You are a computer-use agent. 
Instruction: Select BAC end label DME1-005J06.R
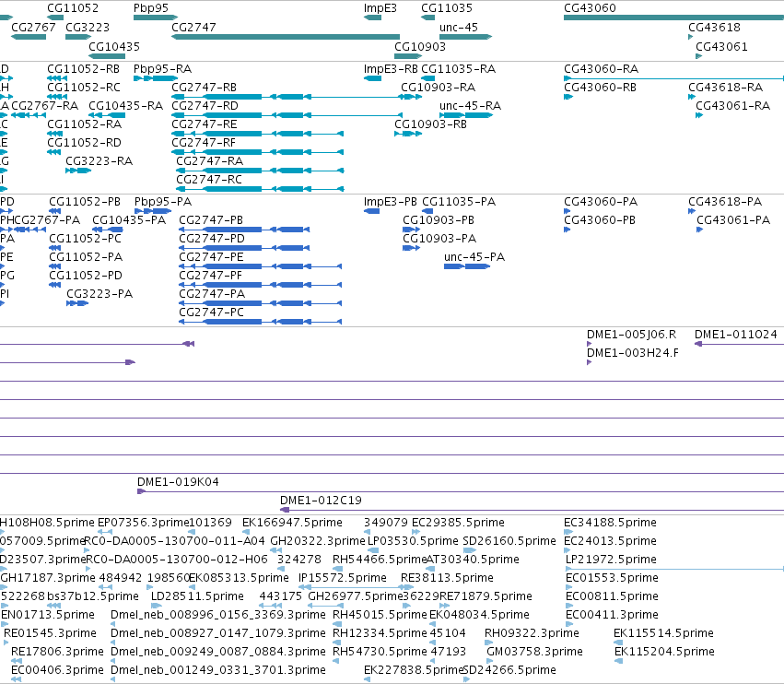631,335
